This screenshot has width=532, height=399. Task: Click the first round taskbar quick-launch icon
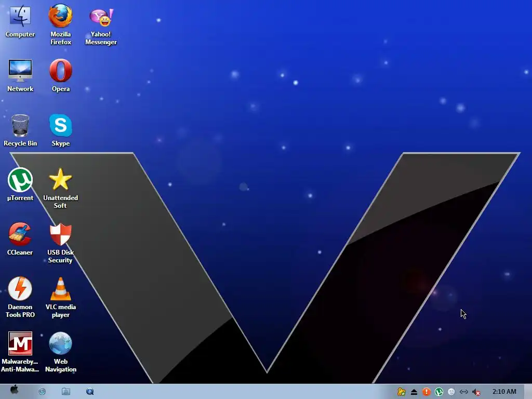[42, 392]
